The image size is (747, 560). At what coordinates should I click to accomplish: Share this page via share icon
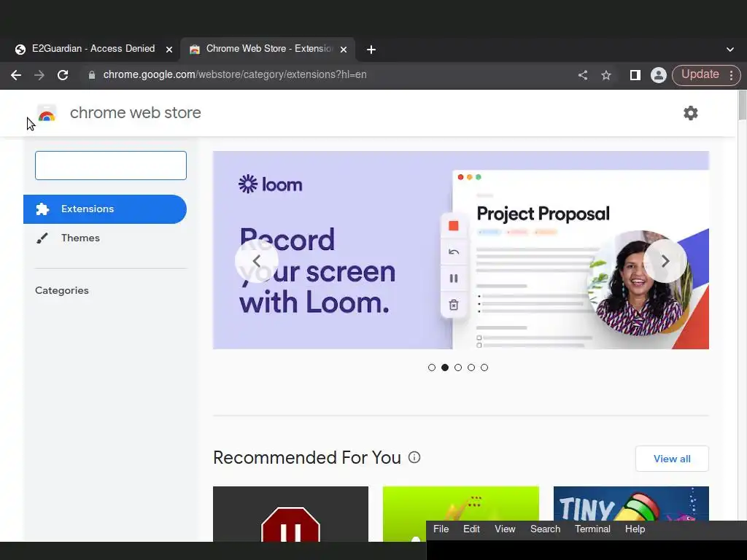[x=583, y=75]
